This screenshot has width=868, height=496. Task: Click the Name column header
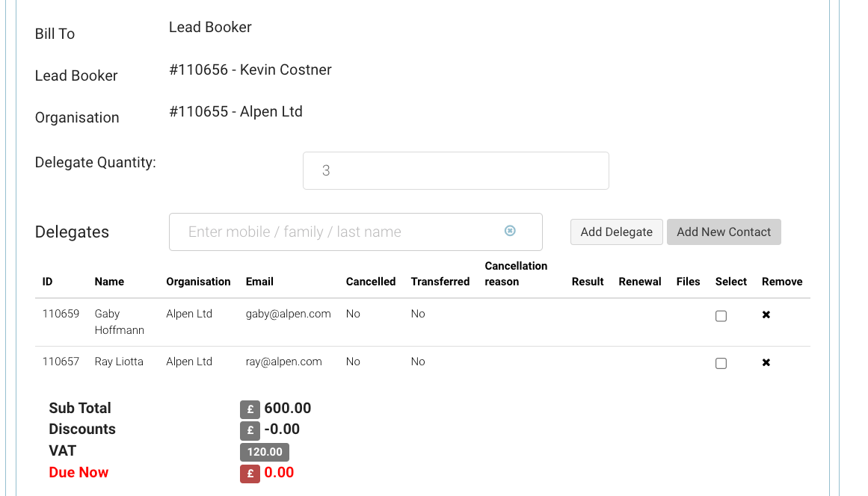click(109, 282)
